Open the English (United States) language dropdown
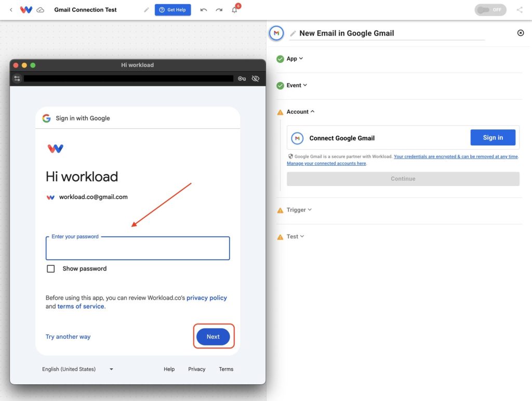 77,369
